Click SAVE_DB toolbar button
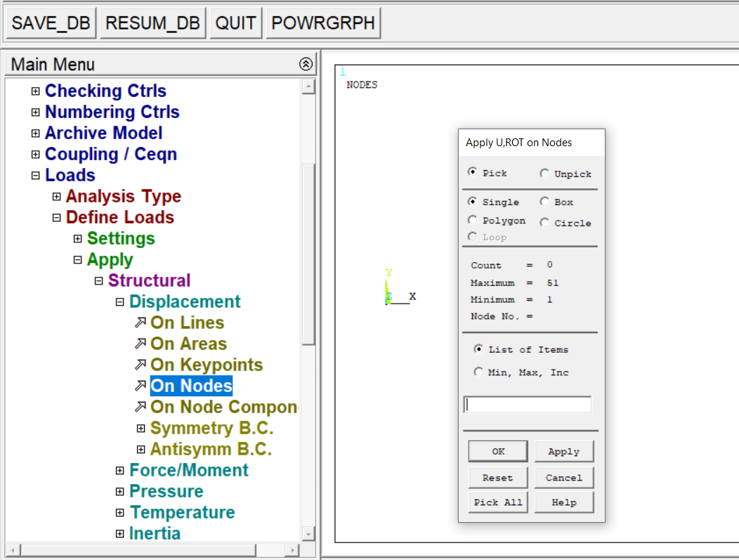 pos(51,23)
